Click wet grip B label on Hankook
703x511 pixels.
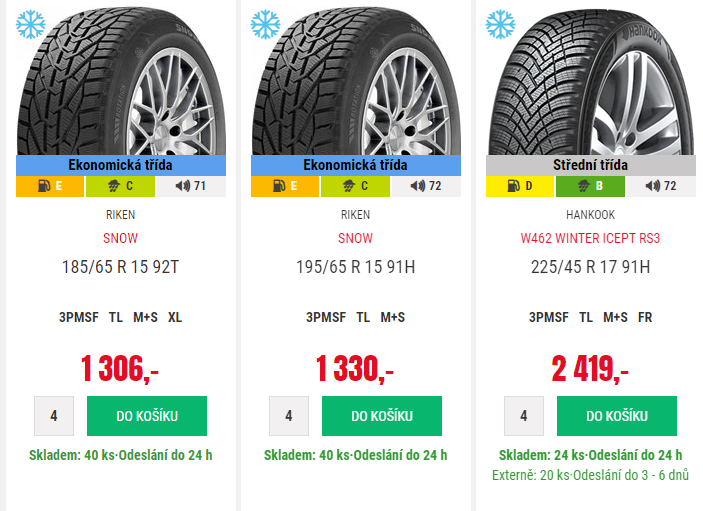[590, 186]
